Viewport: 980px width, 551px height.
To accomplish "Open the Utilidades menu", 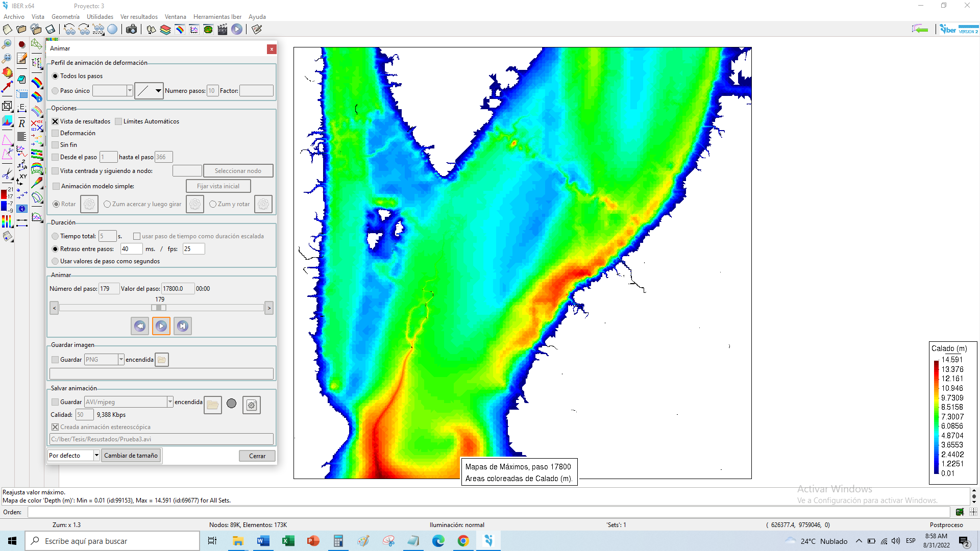I will 100,17.
